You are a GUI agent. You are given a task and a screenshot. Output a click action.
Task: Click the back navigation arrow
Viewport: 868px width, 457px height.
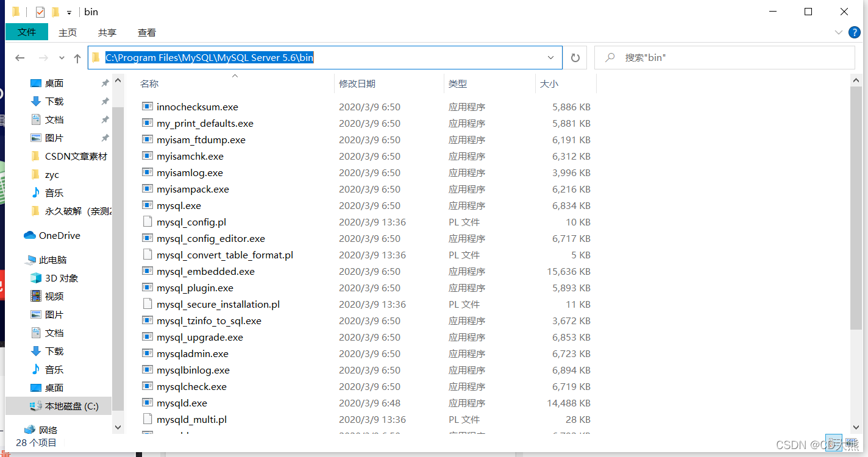(x=20, y=58)
